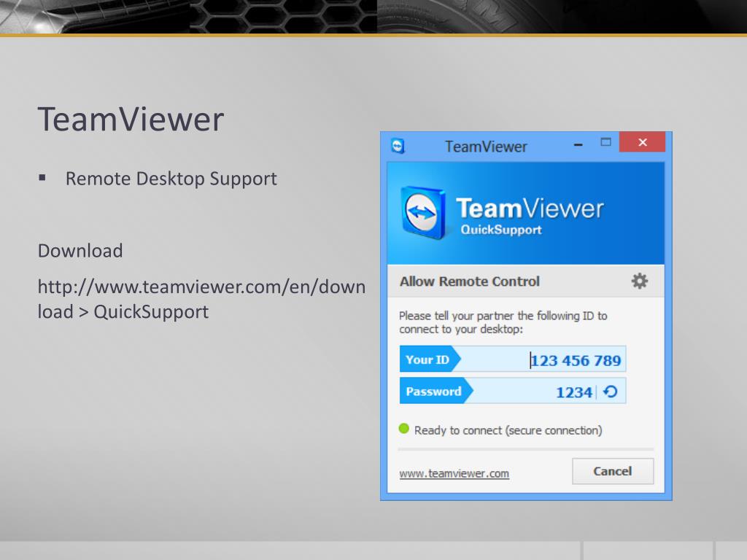This screenshot has width=747, height=560.
Task: Click the 'Download' text on the slide
Action: (x=80, y=251)
